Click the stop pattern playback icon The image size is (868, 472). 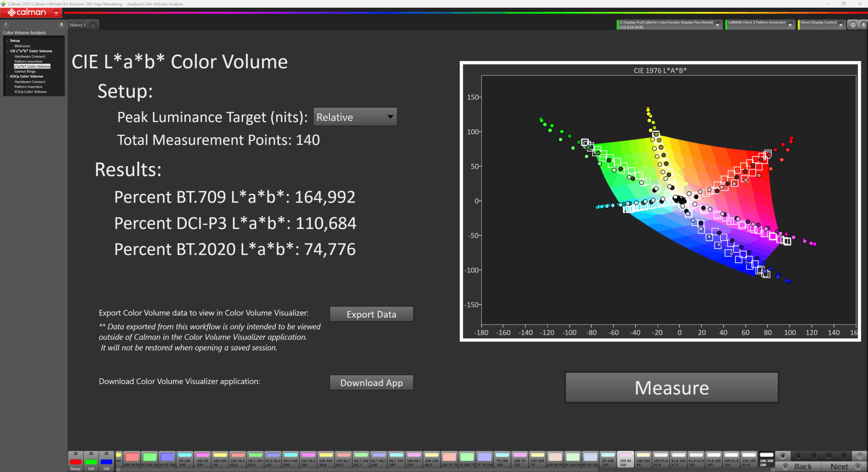click(783, 456)
